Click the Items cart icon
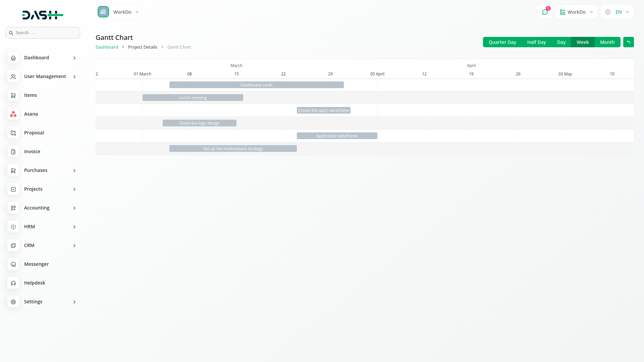 click(x=13, y=95)
